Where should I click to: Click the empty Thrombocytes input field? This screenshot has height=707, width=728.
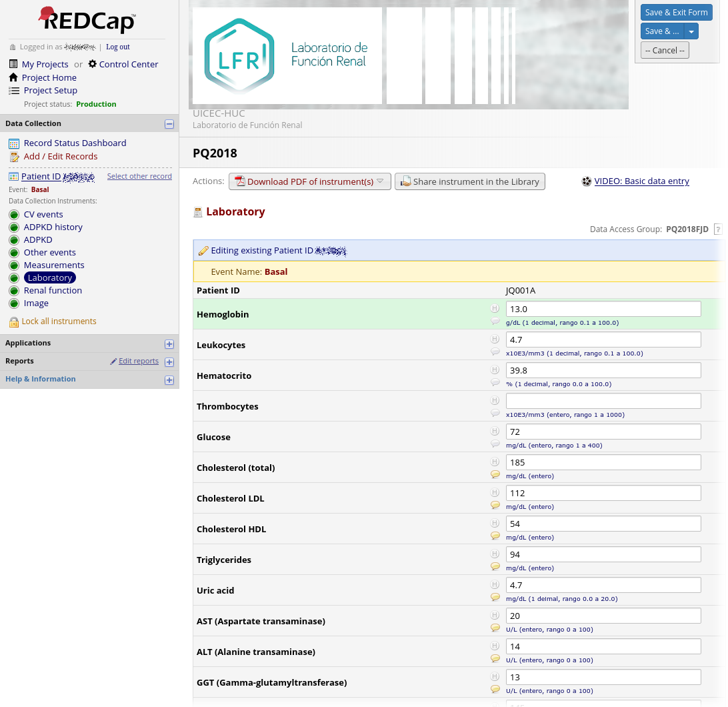tap(603, 401)
